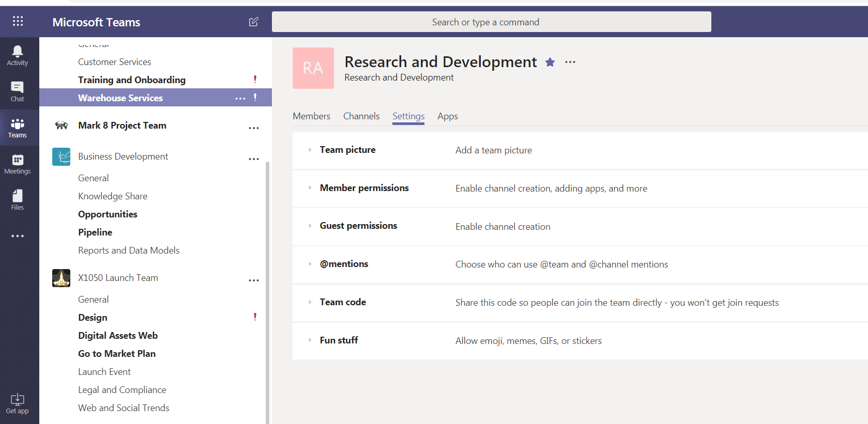Open Mark 8 Project Team
The width and height of the screenshot is (868, 424).
coord(122,125)
